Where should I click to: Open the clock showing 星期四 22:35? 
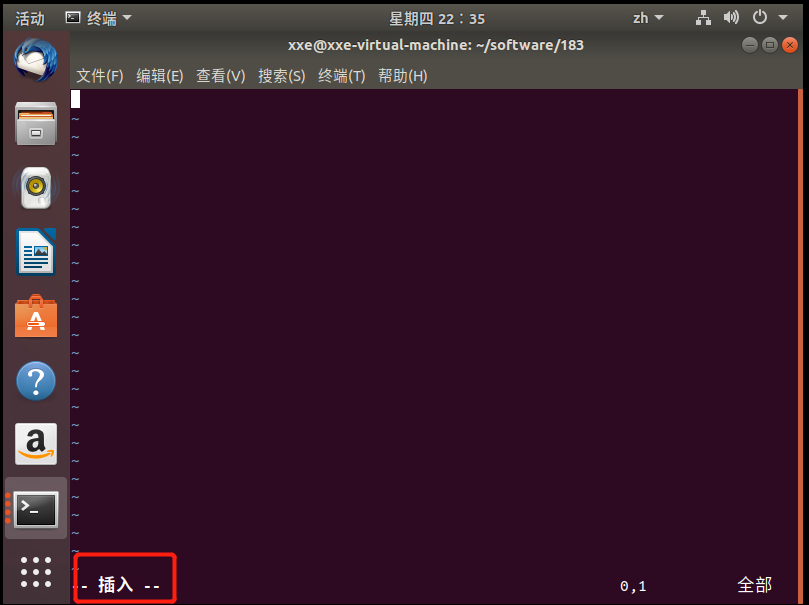(x=436, y=19)
